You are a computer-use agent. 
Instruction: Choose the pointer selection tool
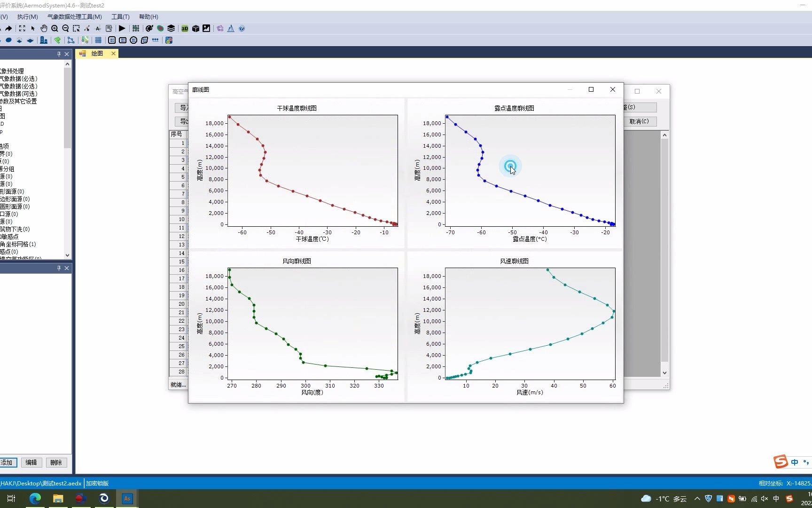(33, 29)
